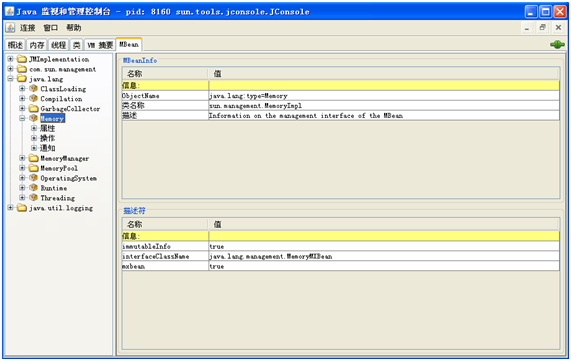
Task: Switch to the VM 摘要 tab
Action: [100, 45]
